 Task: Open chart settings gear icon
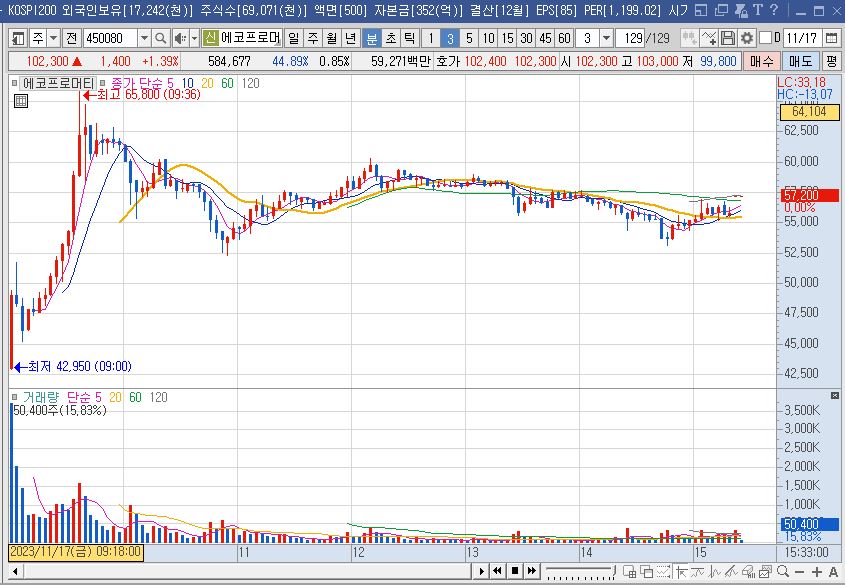click(x=746, y=38)
